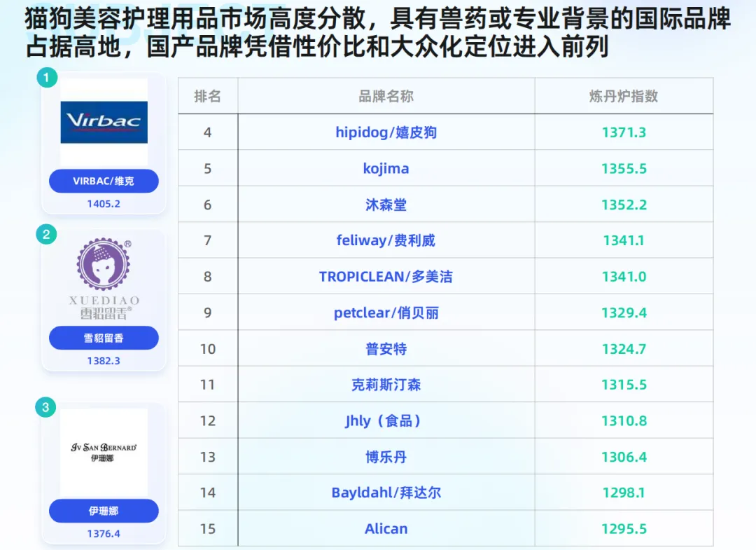The width and height of the screenshot is (756, 550).
Task: Click index value 1341.0
Action: click(624, 277)
